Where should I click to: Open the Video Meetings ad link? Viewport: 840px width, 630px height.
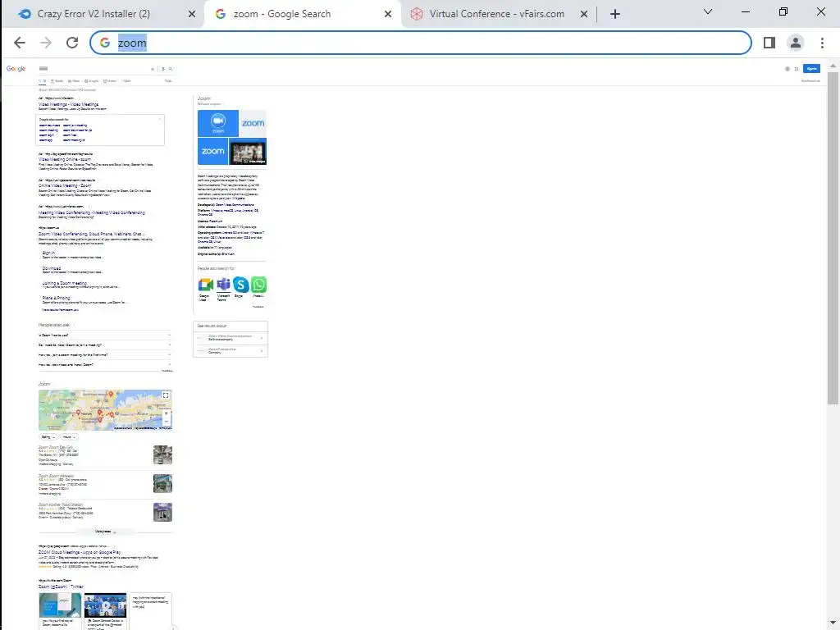coord(69,104)
